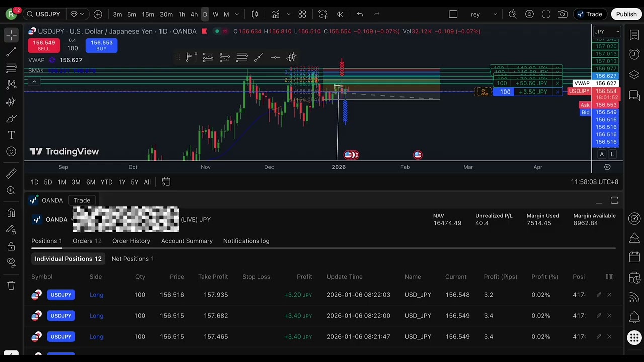Open the indicators menu
Viewport: 644px width, 362px height.
coord(275,14)
